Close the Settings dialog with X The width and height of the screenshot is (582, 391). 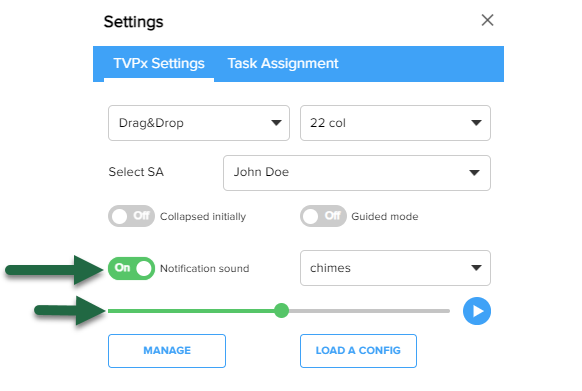(x=487, y=20)
